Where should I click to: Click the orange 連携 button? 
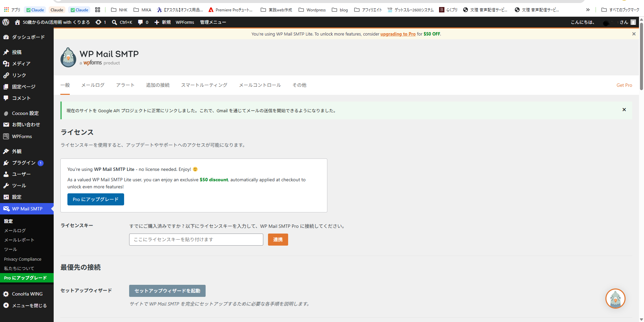click(278, 240)
